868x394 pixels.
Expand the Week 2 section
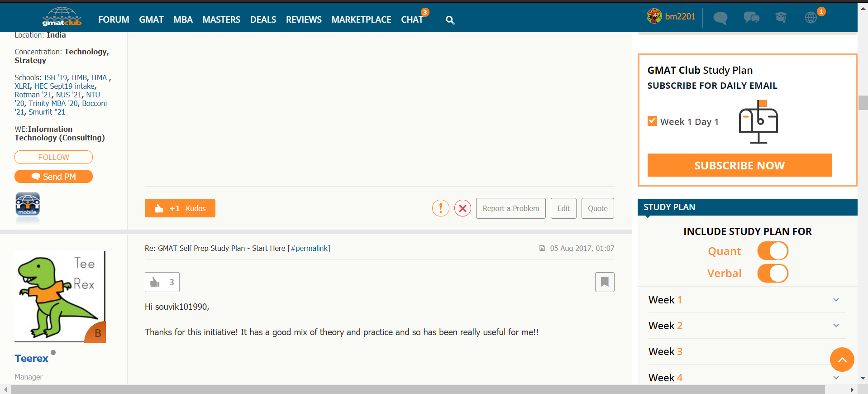click(836, 326)
